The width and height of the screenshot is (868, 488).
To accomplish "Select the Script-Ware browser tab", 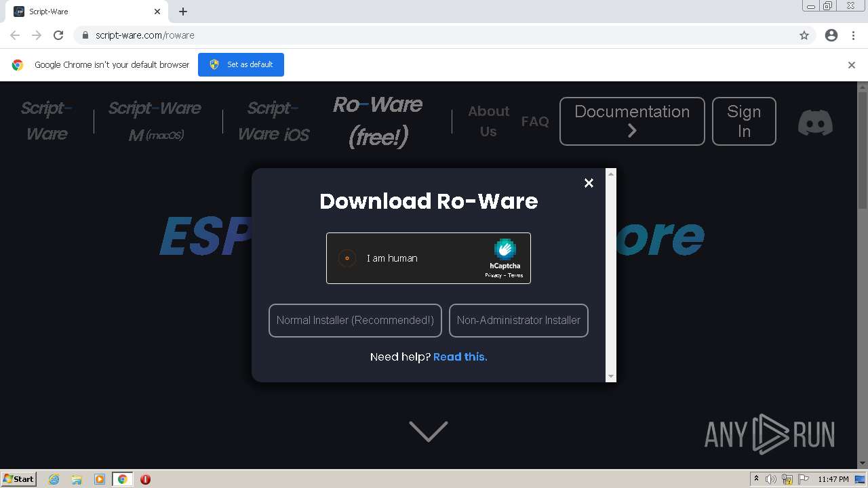I will tap(87, 12).
